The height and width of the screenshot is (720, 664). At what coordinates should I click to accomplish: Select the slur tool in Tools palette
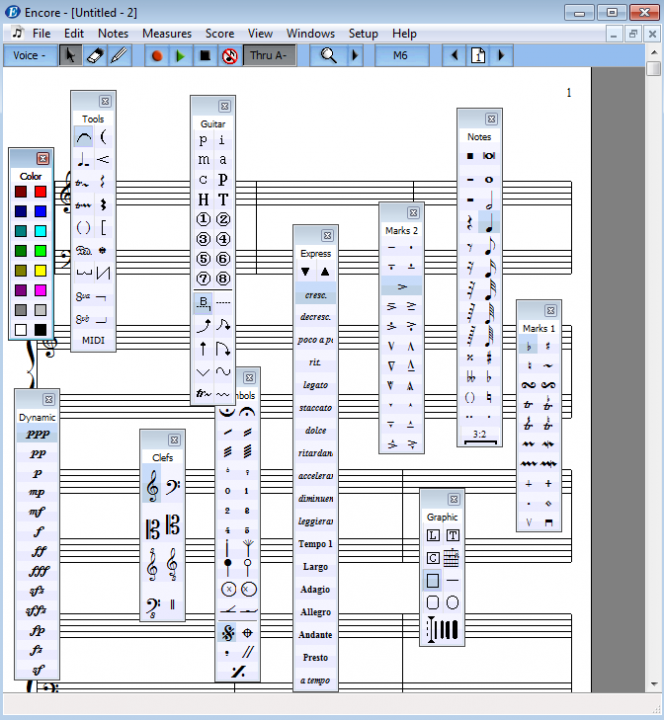coord(84,137)
